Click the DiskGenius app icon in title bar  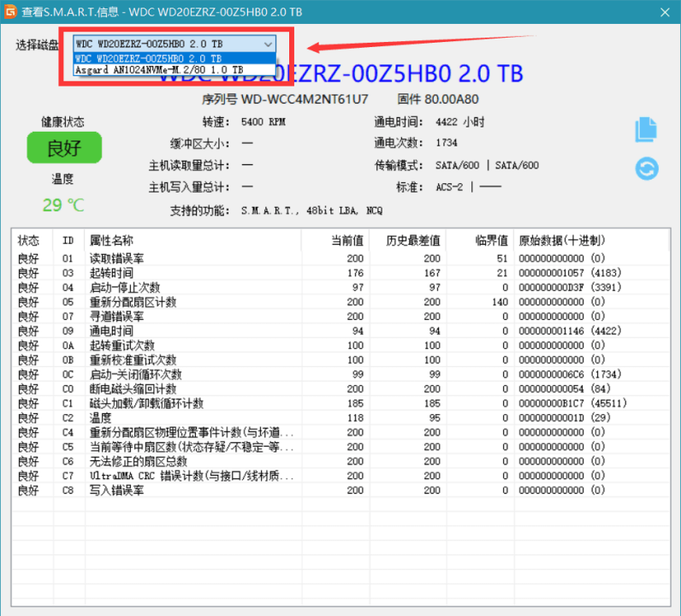[10, 12]
